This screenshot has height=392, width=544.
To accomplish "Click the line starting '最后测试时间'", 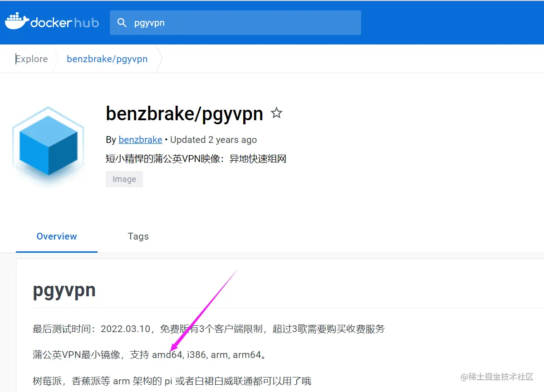I will click(x=209, y=329).
